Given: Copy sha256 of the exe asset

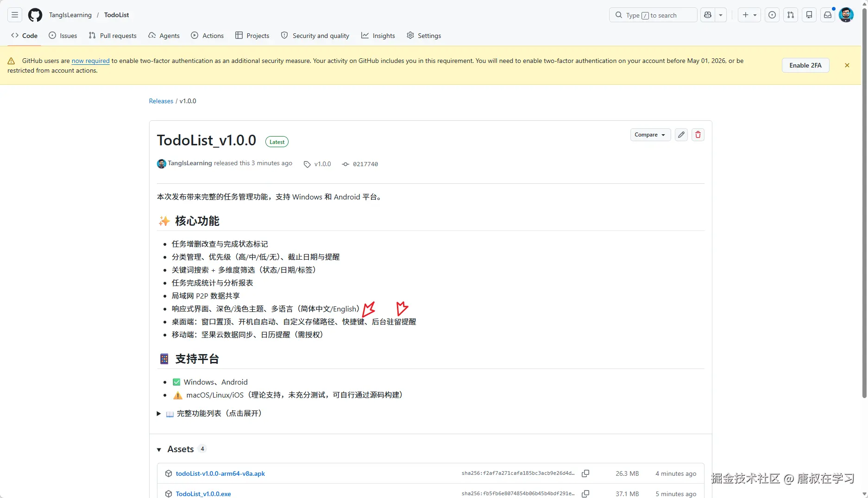Looking at the screenshot, I should click(585, 493).
